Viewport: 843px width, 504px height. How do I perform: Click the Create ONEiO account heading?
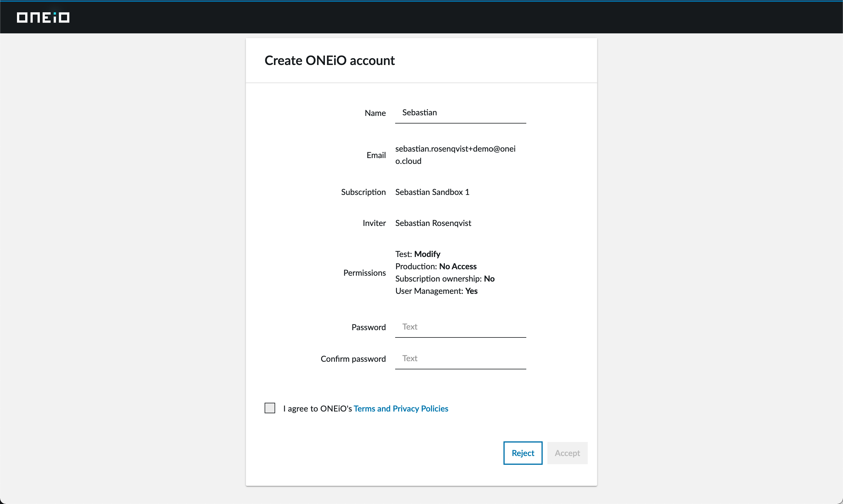[x=330, y=61]
